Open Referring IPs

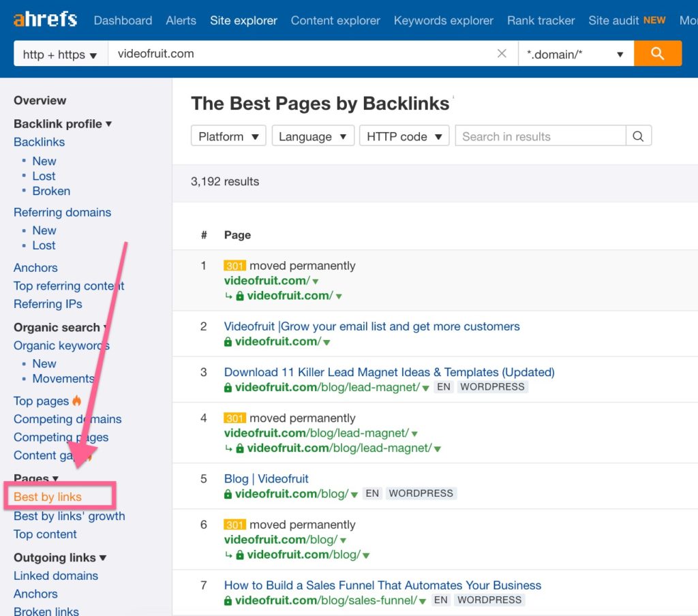pos(48,304)
